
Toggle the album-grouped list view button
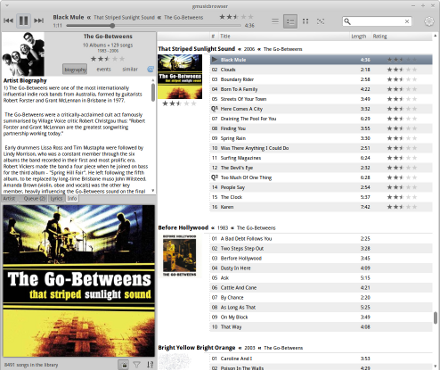click(x=290, y=21)
